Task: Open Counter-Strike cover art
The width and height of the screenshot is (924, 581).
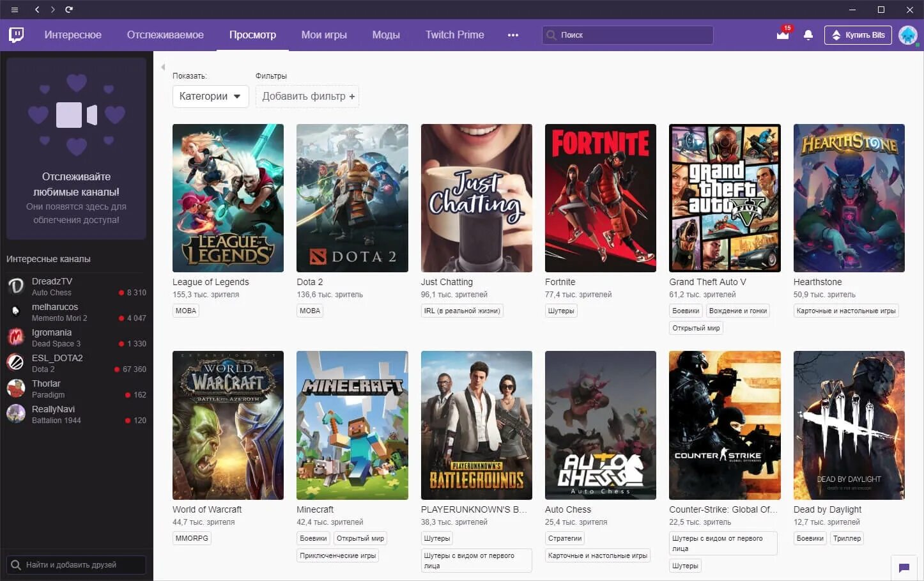Action: [x=725, y=425]
